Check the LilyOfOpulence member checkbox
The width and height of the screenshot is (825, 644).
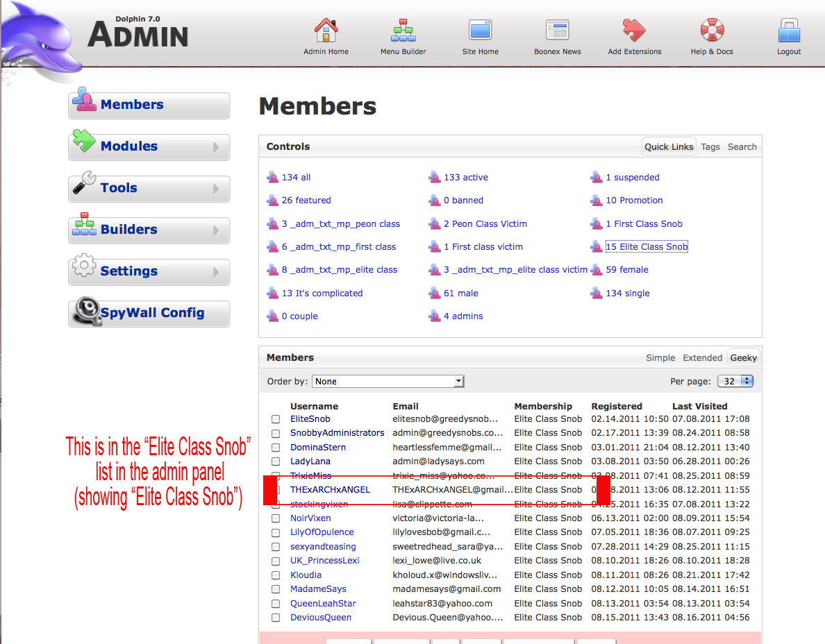[x=276, y=532]
